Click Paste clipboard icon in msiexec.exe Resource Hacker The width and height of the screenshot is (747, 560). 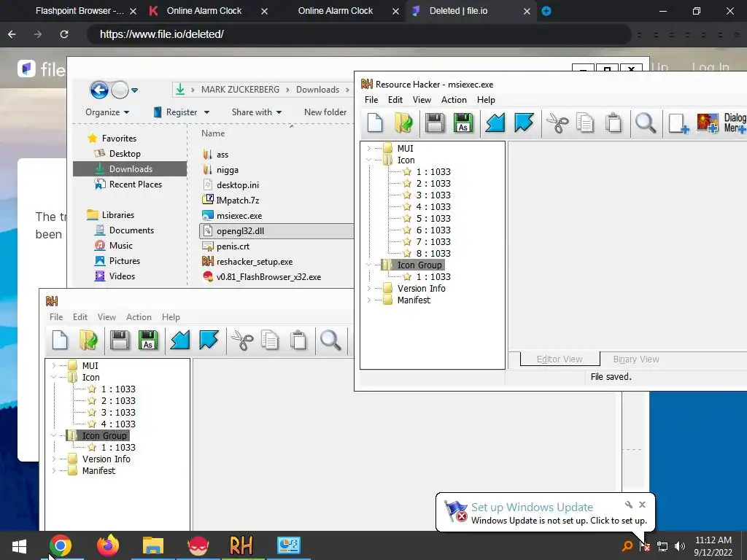pos(614,122)
